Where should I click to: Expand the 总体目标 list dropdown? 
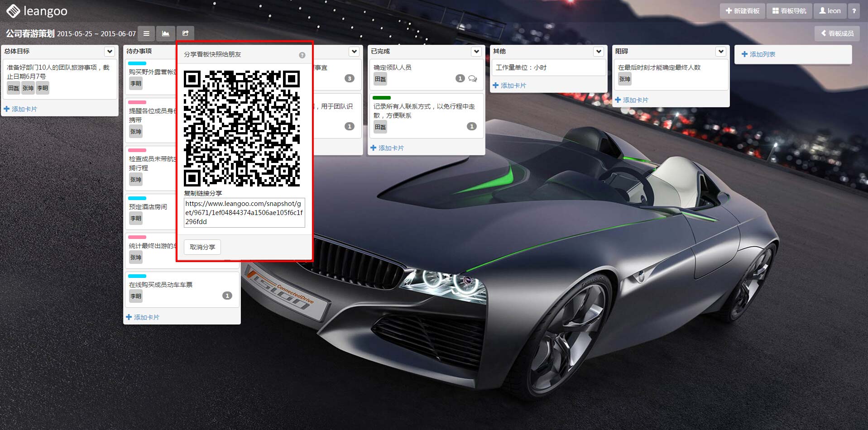click(110, 52)
